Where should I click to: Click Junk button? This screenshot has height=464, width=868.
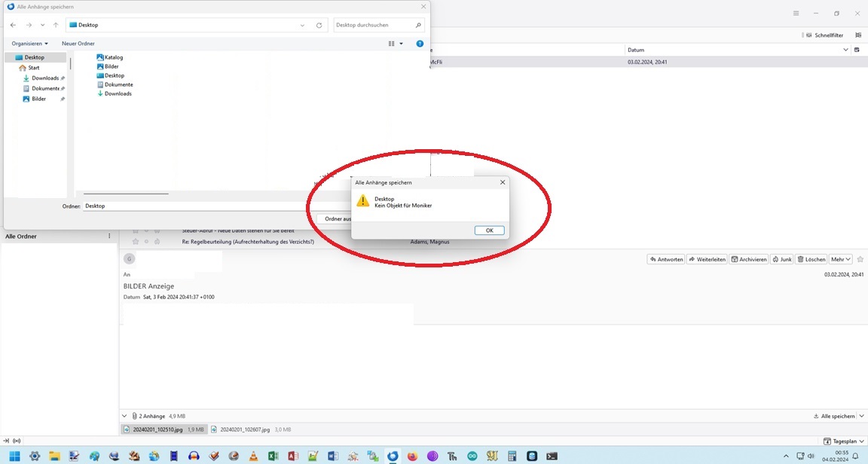click(781, 259)
